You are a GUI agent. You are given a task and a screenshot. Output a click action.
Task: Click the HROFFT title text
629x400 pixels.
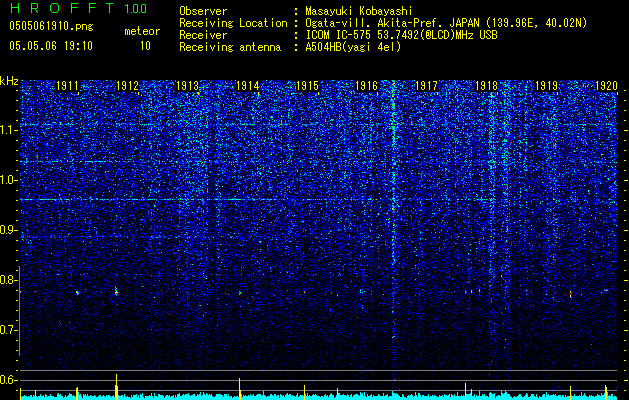(x=62, y=8)
